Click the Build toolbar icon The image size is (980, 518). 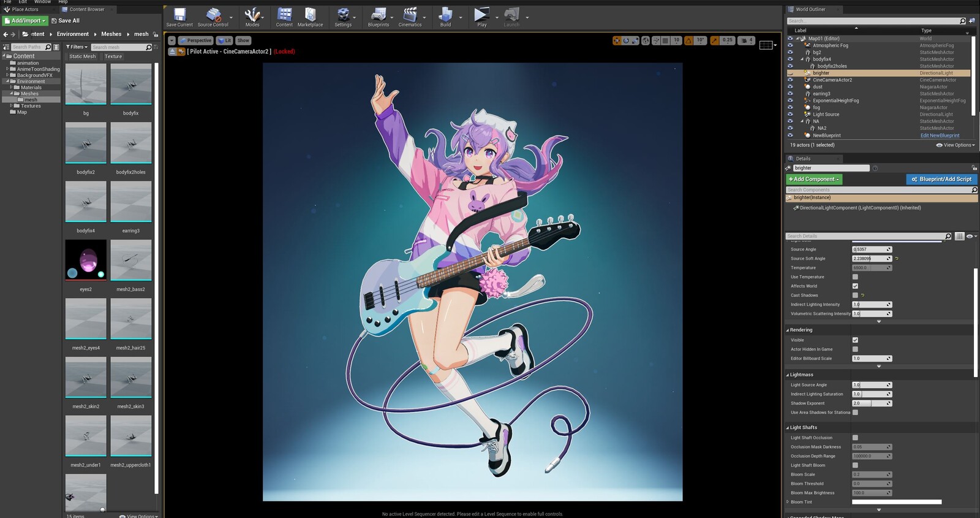pyautogui.click(x=445, y=17)
